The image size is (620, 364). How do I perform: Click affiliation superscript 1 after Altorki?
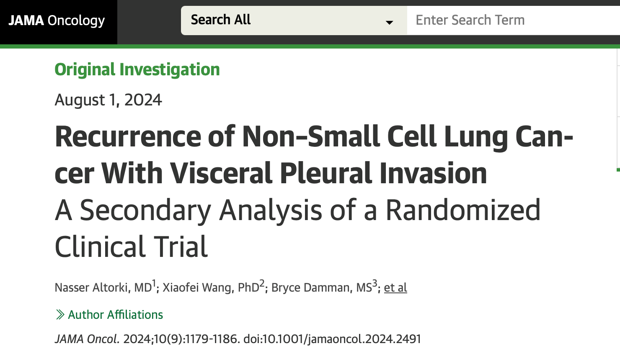click(154, 283)
